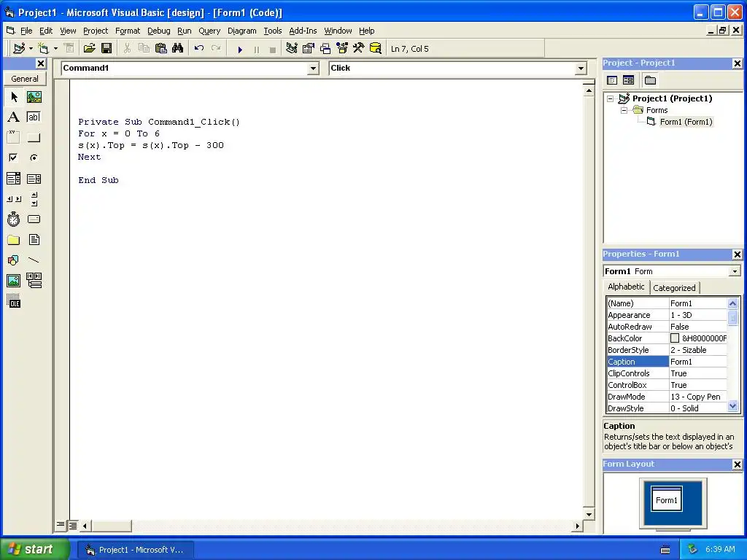
Task: Select the Pointer tool in the toolbox
Action: click(x=14, y=97)
